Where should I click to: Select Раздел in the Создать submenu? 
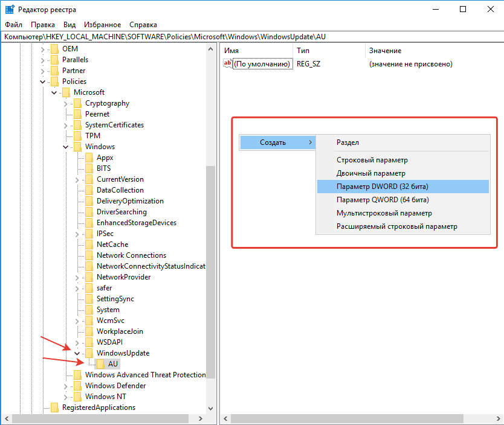[347, 142]
